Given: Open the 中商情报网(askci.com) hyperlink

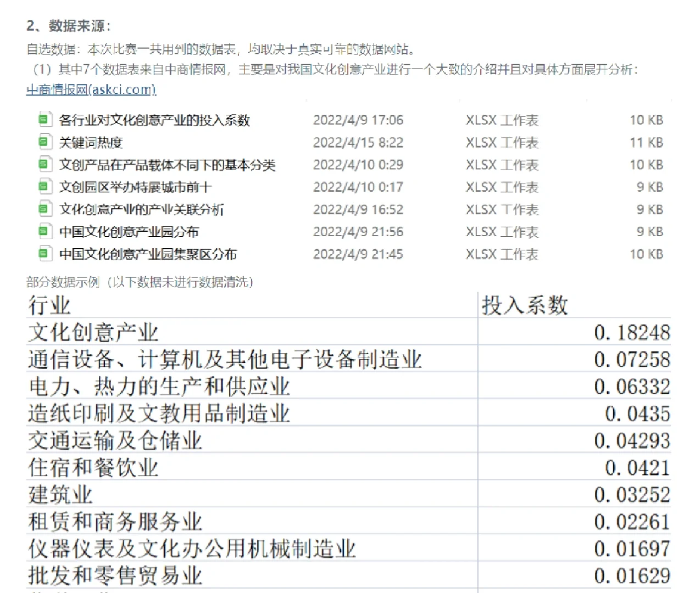Looking at the screenshot, I should (x=91, y=89).
